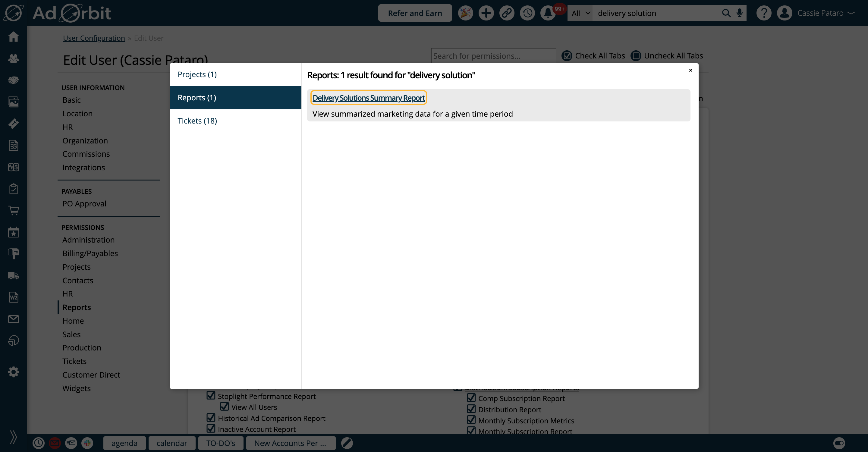Open the All search scope dropdown
This screenshot has width=868, height=452.
pyautogui.click(x=580, y=13)
